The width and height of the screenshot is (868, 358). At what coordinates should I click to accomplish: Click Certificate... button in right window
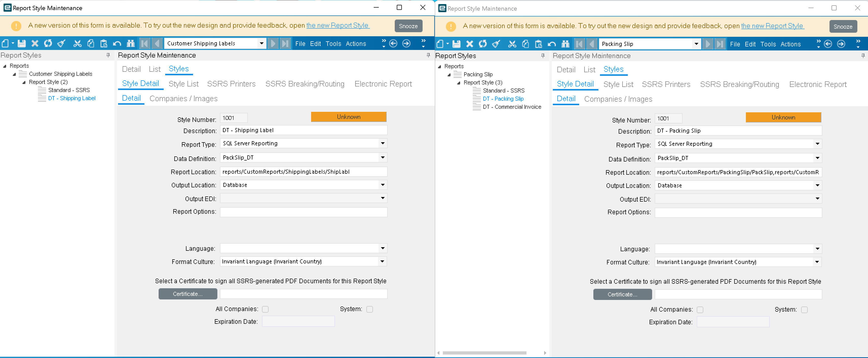[x=622, y=295]
